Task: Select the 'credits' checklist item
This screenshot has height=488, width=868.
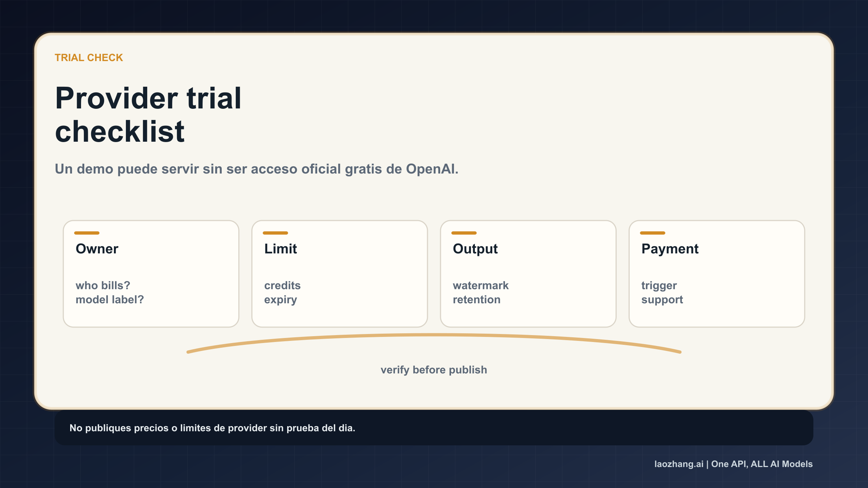Action: pos(282,285)
